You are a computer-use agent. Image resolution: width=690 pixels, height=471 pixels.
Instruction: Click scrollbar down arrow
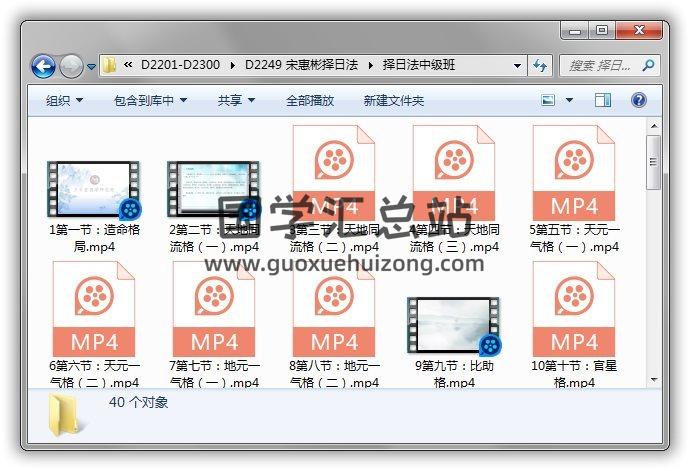(x=654, y=379)
